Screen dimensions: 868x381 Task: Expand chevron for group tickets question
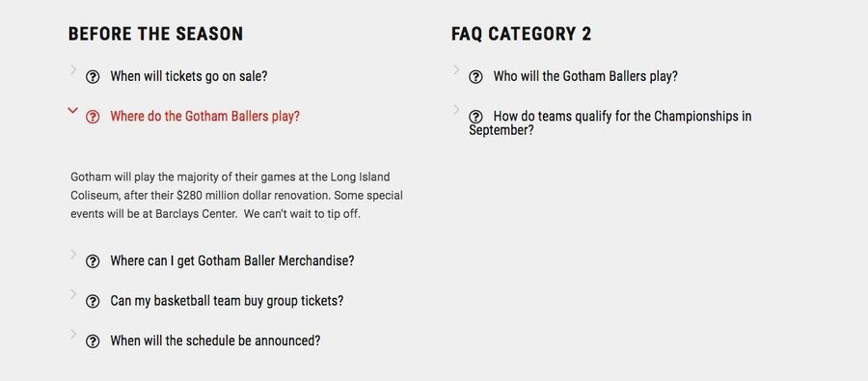pos(73,294)
